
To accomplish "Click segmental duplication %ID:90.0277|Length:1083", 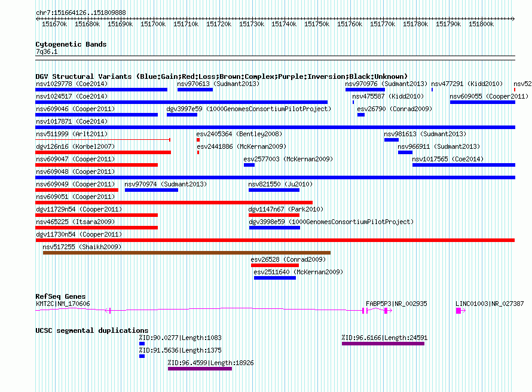I will pyautogui.click(x=180, y=338).
